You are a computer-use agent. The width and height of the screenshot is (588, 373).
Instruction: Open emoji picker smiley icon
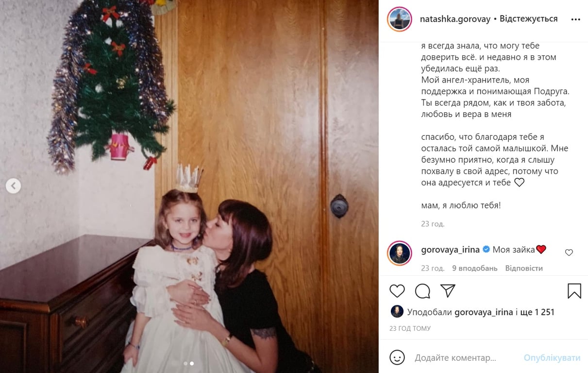click(397, 358)
